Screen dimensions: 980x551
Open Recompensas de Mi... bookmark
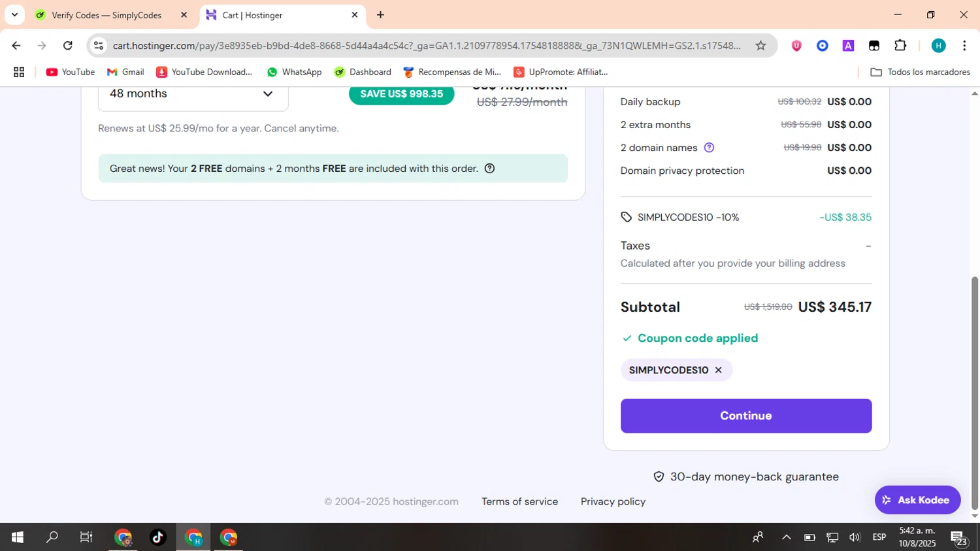(452, 72)
